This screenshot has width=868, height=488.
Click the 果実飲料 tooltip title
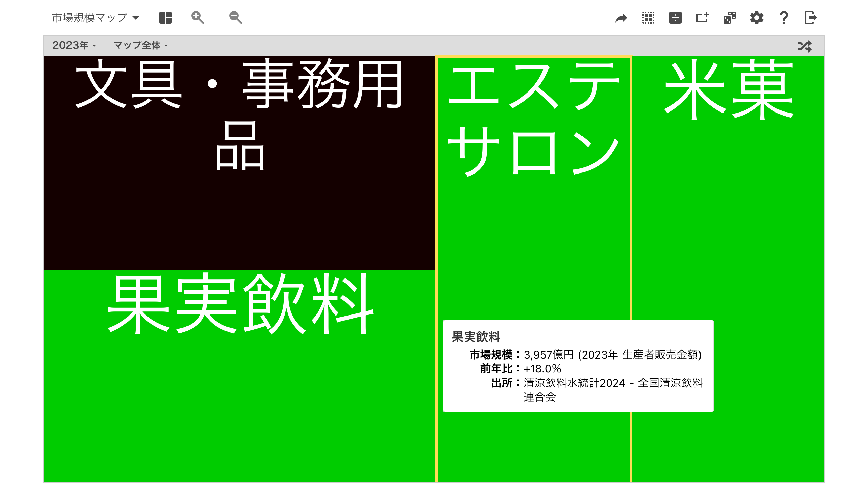click(x=476, y=337)
